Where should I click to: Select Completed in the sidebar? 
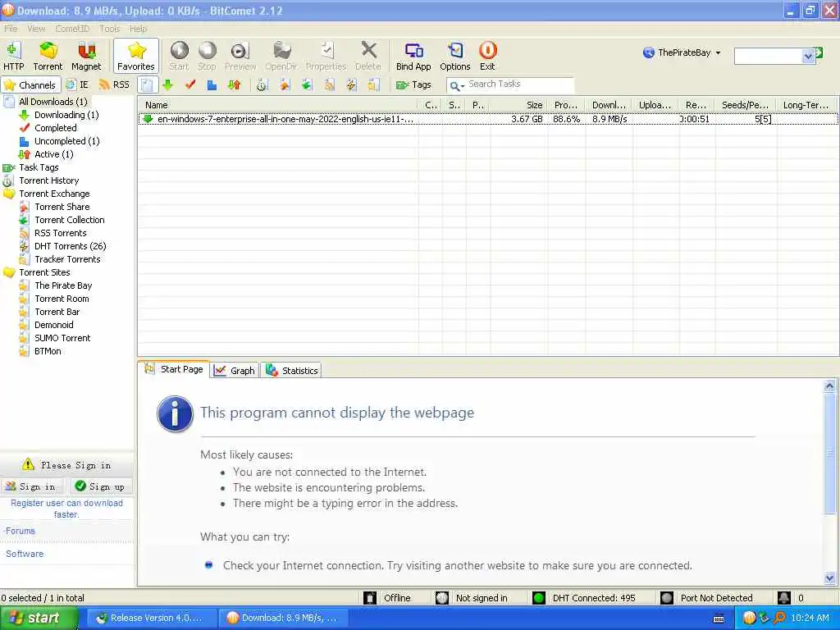[56, 128]
